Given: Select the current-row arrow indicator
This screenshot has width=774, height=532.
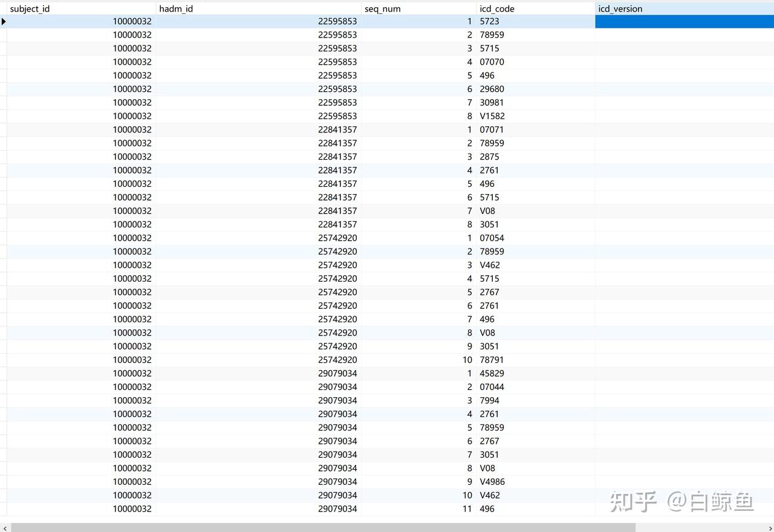Looking at the screenshot, I should [x=4, y=21].
